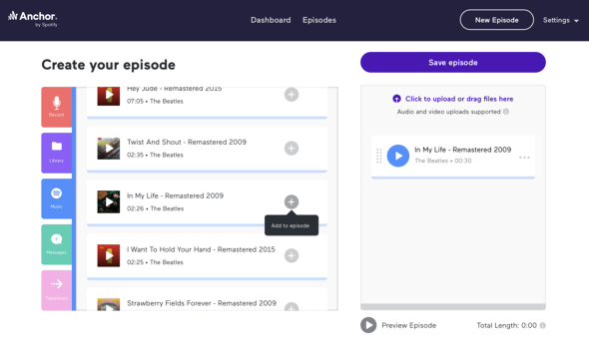Screen dimensions: 589x364
Task: Add Hey Jude to the episode
Action: pyautogui.click(x=292, y=95)
